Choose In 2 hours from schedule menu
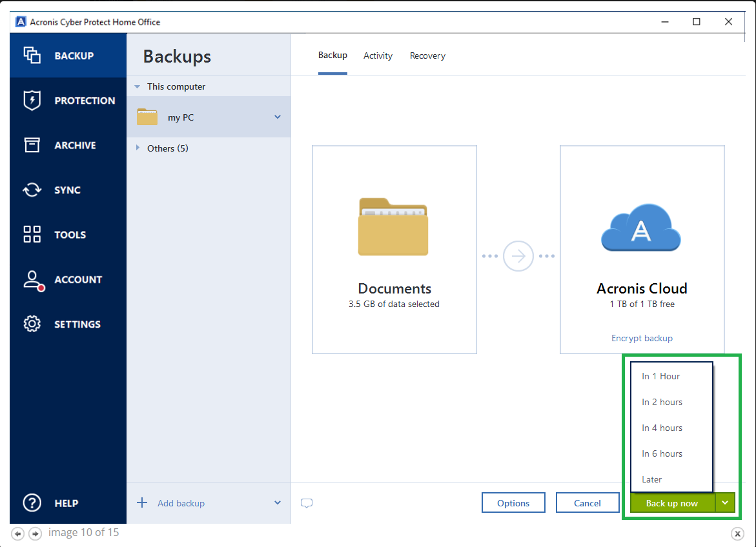 pyautogui.click(x=662, y=402)
